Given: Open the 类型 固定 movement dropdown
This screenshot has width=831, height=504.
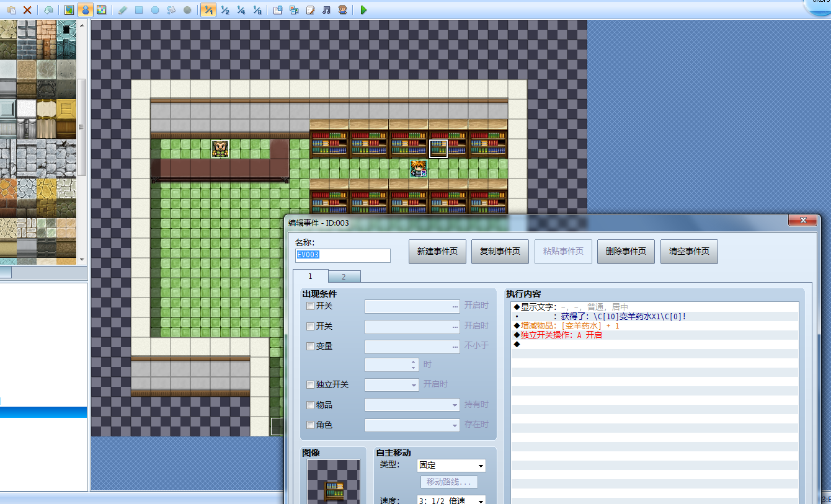Looking at the screenshot, I should click(451, 466).
